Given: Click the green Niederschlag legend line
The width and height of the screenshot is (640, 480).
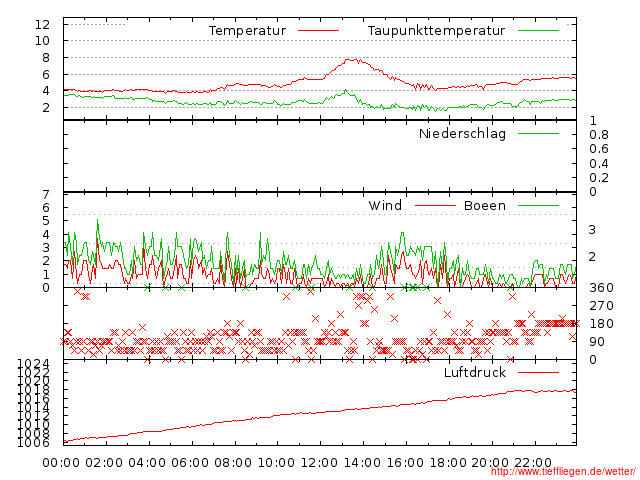Looking at the screenshot, I should [538, 133].
